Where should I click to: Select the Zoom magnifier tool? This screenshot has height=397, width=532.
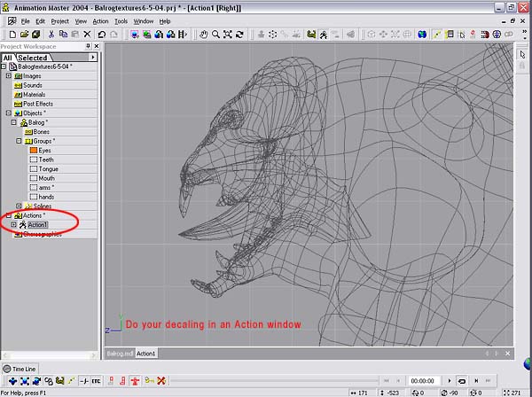(215, 35)
